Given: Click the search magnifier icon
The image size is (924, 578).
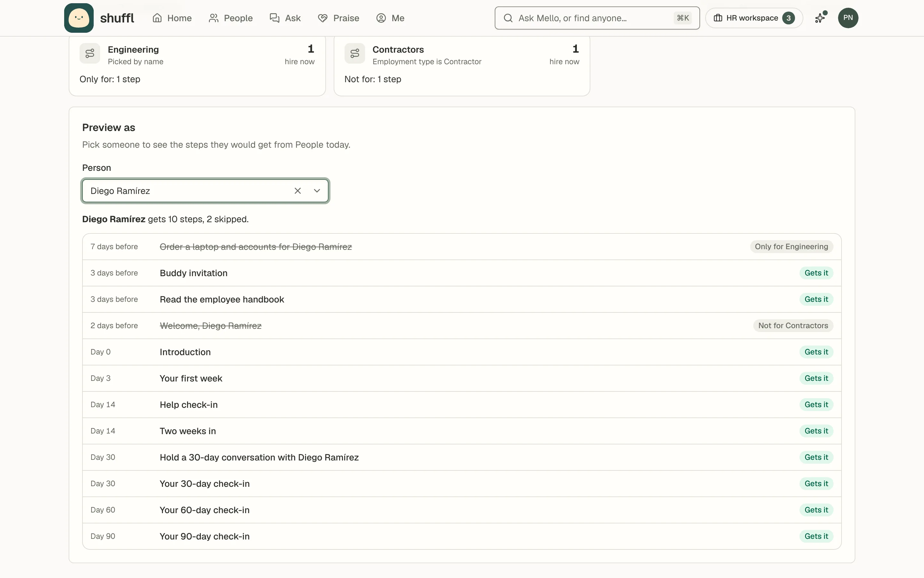Looking at the screenshot, I should click(508, 18).
